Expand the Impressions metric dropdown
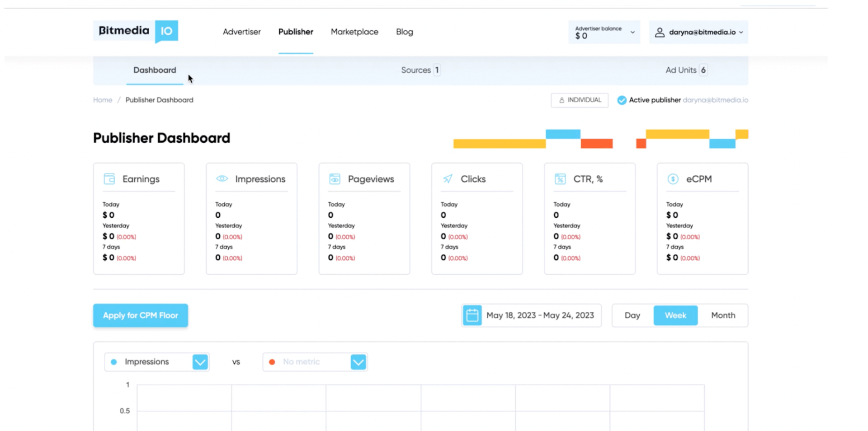Screen dimensions: 868x431 200,361
